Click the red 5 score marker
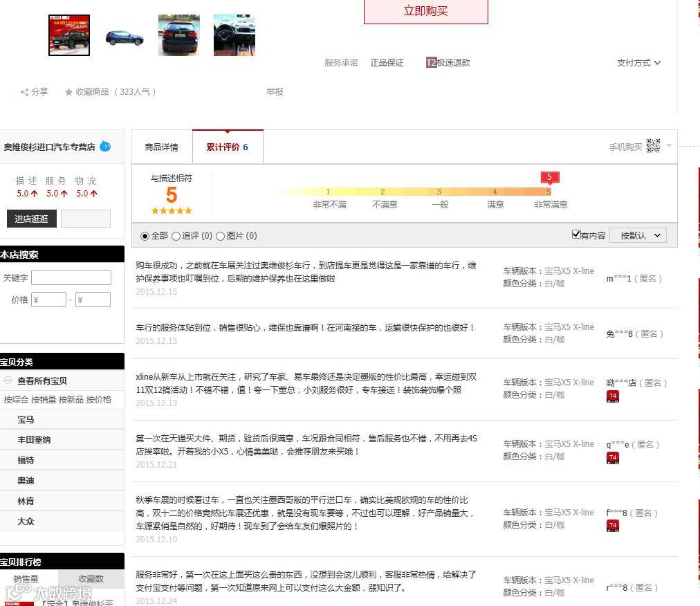 click(549, 177)
